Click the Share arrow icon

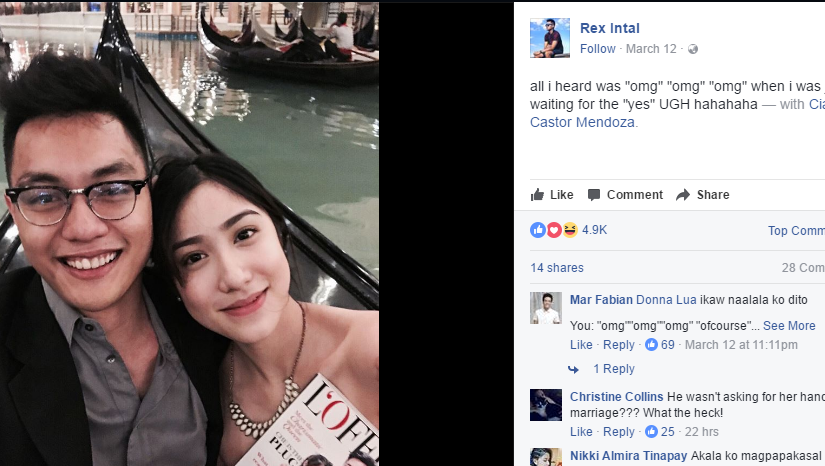click(683, 195)
